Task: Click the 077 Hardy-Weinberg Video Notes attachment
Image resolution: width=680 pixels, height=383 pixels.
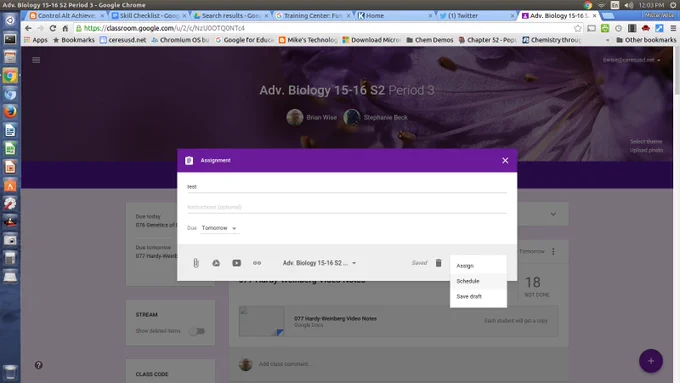Action: (398, 321)
